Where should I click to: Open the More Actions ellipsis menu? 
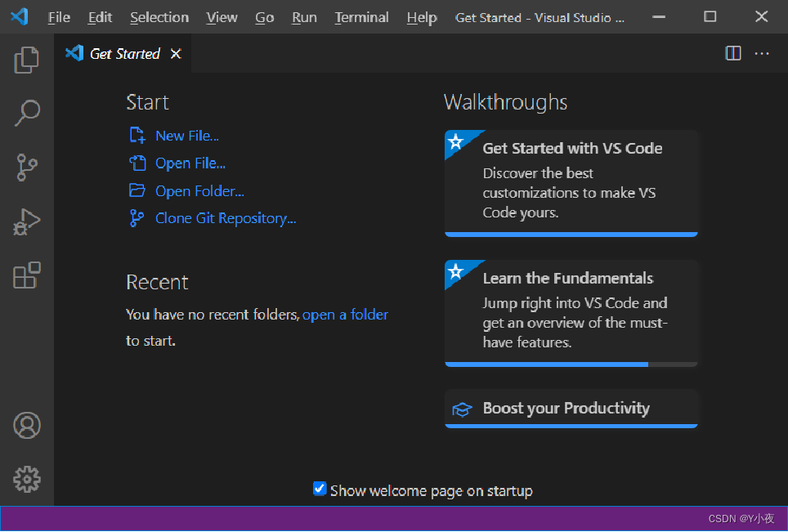(762, 53)
